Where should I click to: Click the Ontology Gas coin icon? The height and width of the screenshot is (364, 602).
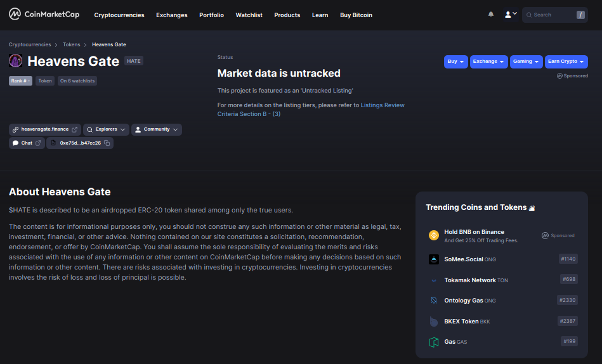tap(434, 300)
